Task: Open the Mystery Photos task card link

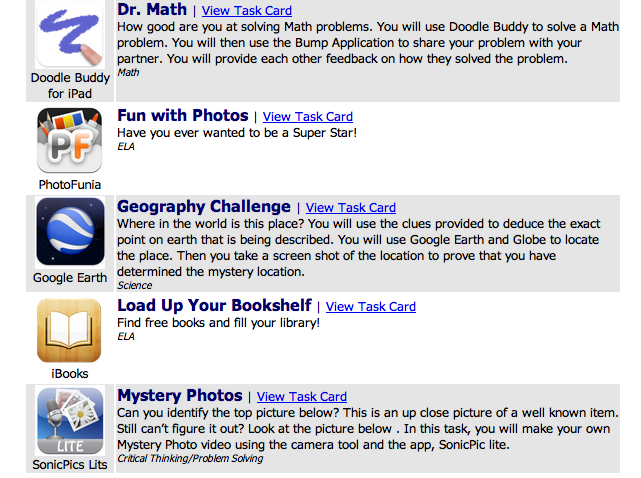Action: click(x=302, y=397)
